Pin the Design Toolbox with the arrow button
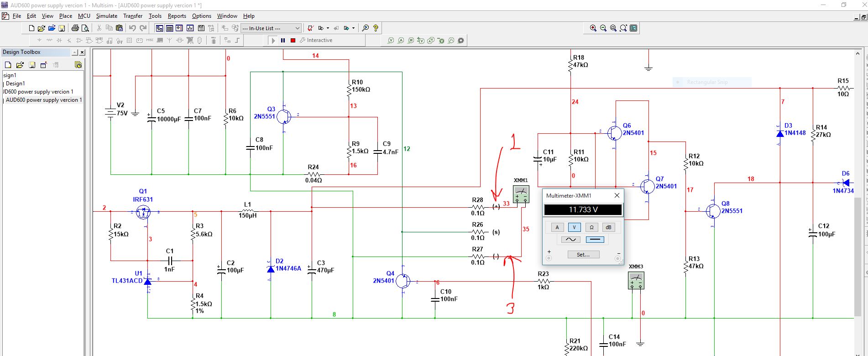 75,52
